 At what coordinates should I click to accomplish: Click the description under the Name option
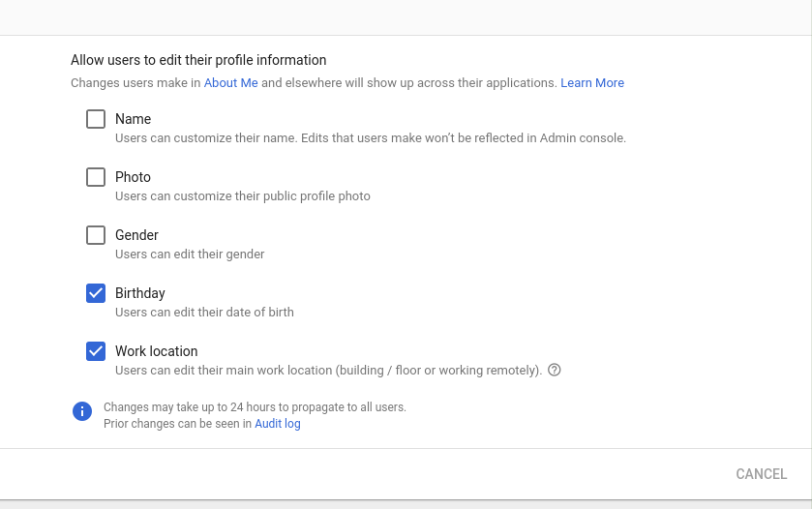point(370,138)
